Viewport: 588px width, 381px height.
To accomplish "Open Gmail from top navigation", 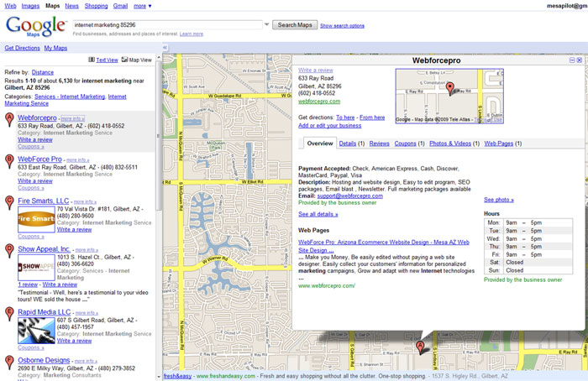I will tap(120, 6).
